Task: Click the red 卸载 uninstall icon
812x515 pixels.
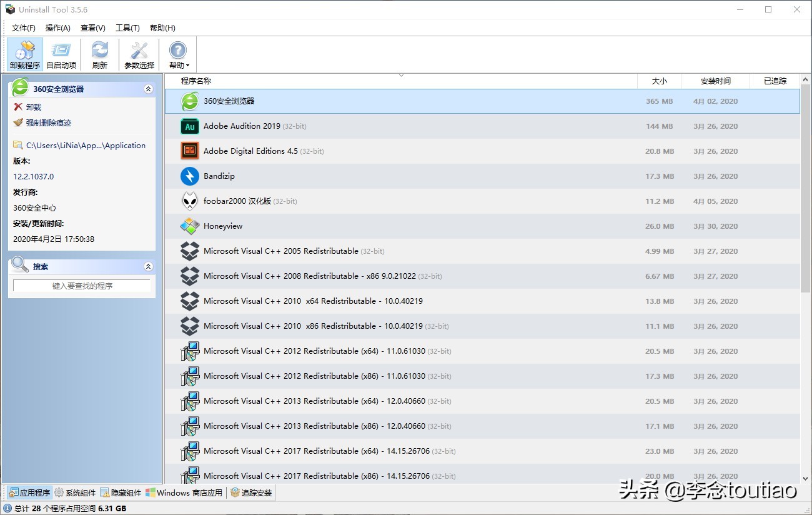Action: click(x=19, y=106)
